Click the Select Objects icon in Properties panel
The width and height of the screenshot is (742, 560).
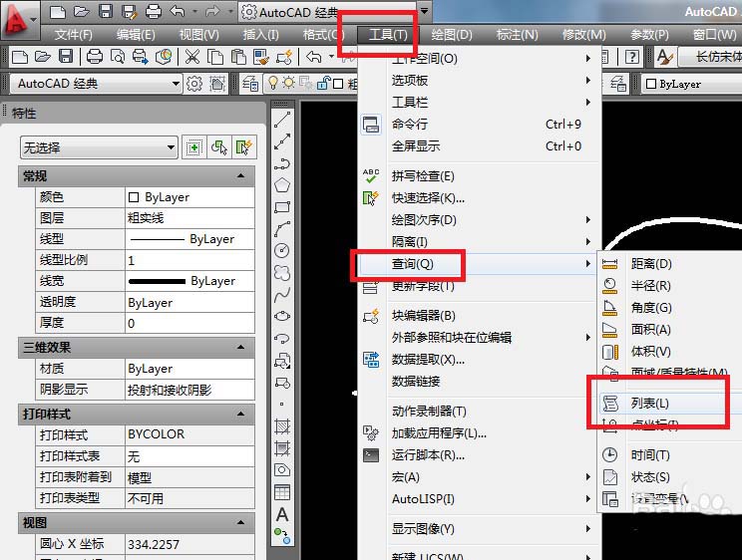219,147
